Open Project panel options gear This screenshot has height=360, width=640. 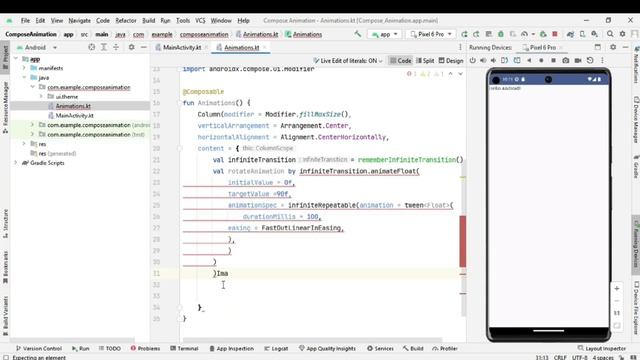click(131, 47)
